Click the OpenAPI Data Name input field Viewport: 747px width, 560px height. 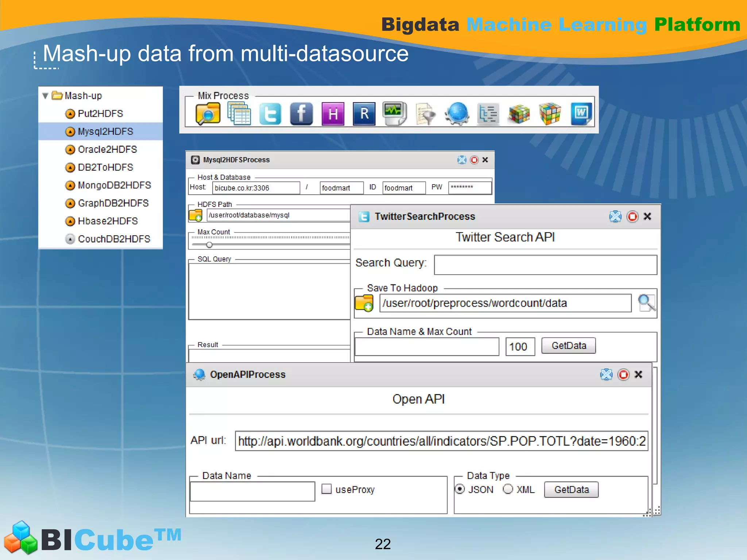tap(252, 491)
